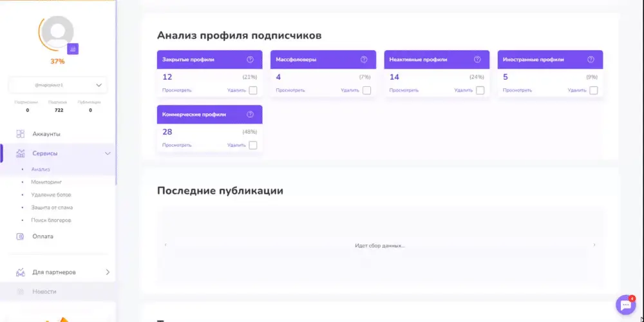Screen dimensions: 644x322
Task: Open Поиск блогеров submenu item
Action: click(x=51, y=220)
